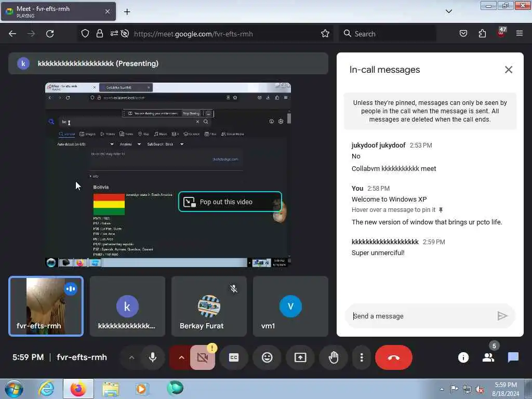Click the Present now screen share button
The width and height of the screenshot is (532, 399).
coord(300,357)
